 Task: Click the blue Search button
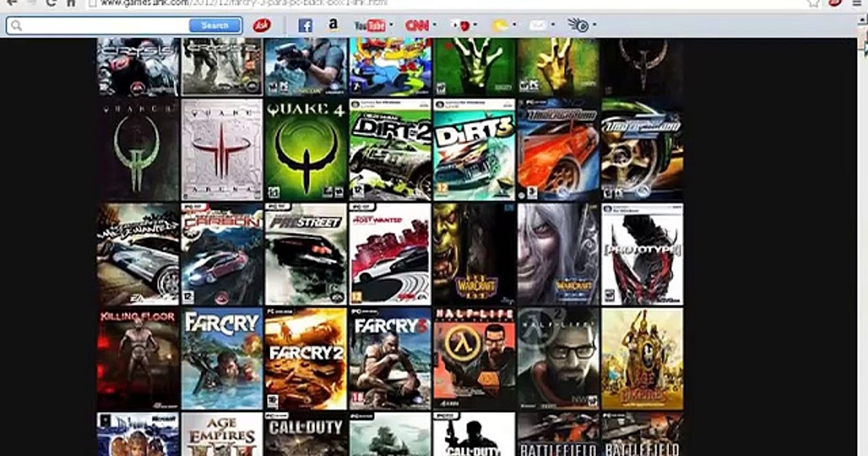[215, 25]
